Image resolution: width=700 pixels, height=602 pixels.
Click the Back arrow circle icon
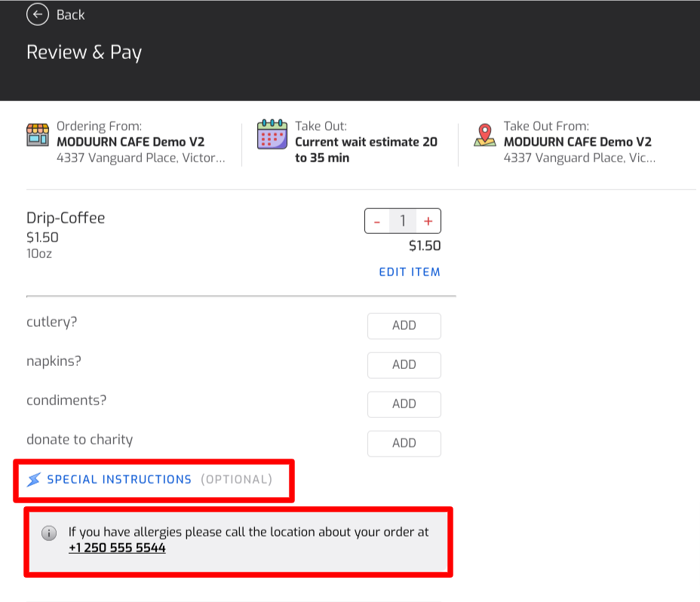[38, 14]
